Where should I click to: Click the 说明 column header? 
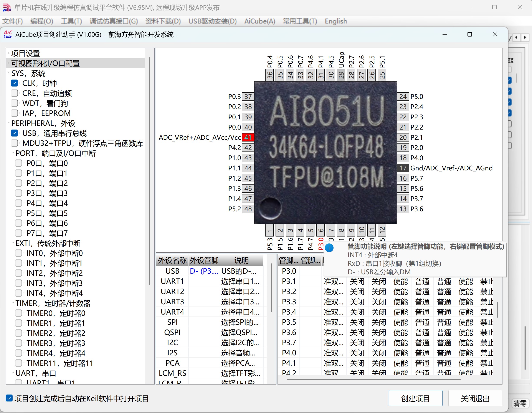point(241,260)
